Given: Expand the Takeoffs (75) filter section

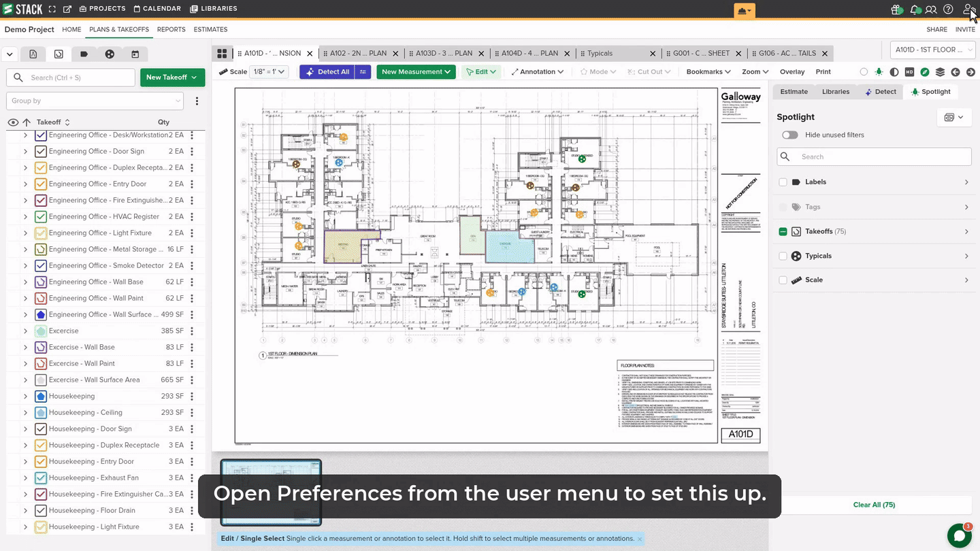Looking at the screenshot, I should click(966, 232).
